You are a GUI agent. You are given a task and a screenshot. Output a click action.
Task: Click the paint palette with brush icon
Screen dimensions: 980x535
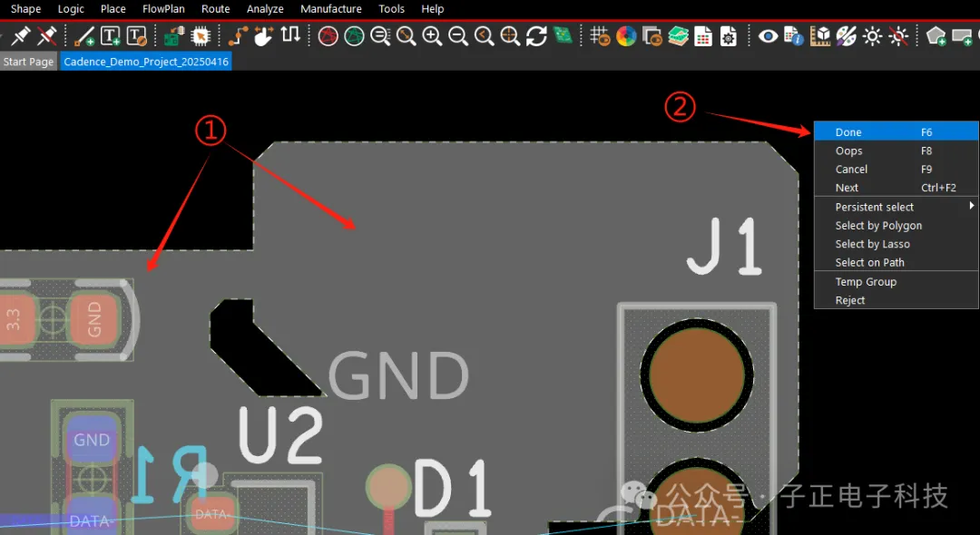847,36
